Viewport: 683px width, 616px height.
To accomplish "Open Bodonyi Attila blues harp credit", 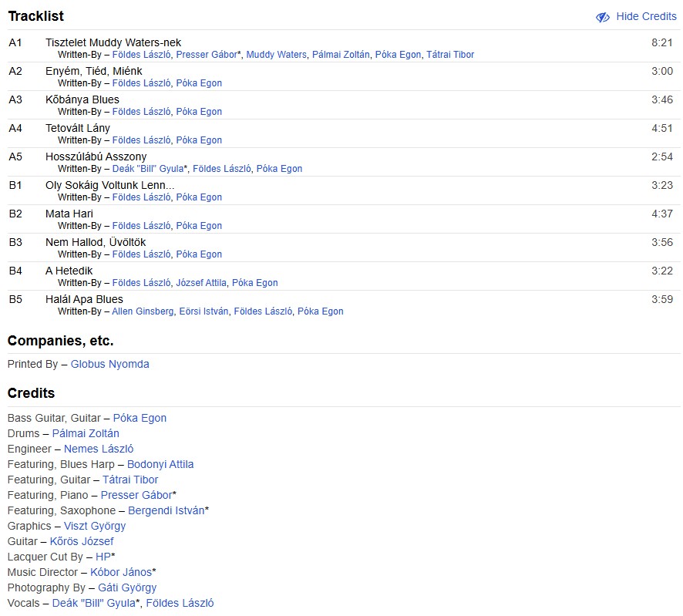I will (x=160, y=464).
